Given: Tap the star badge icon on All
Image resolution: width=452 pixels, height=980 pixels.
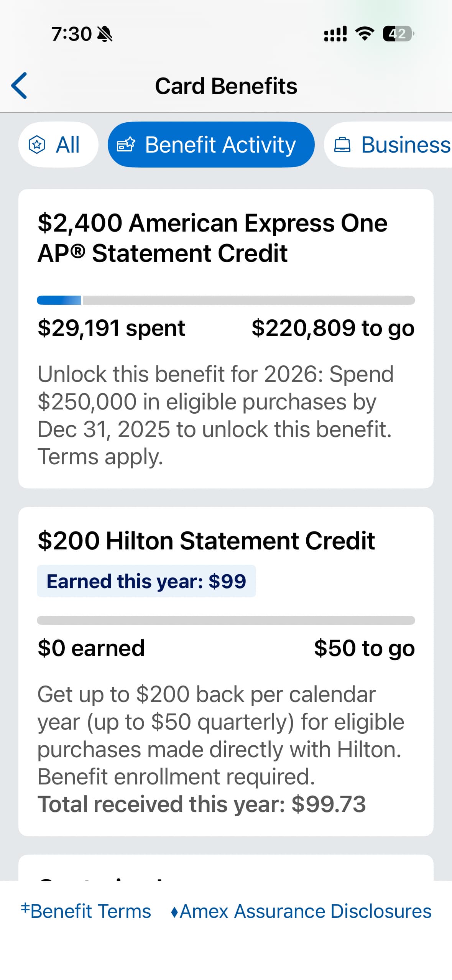Looking at the screenshot, I should 37,145.
